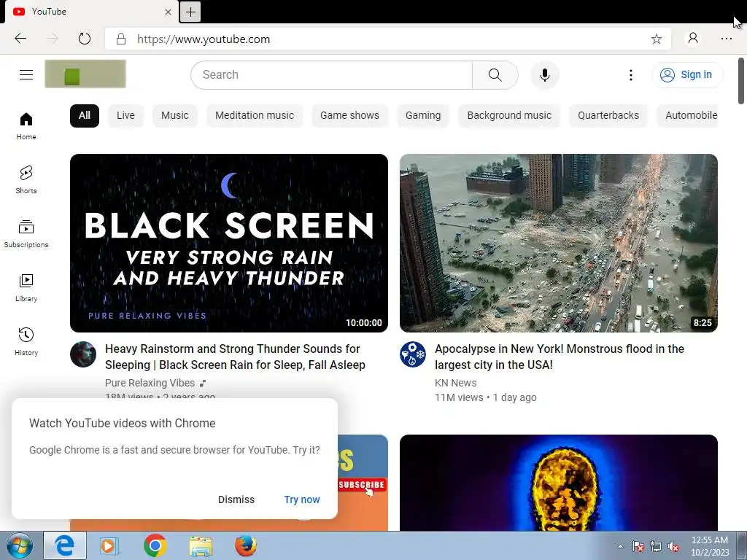Viewport: 747px width, 560px height.
Task: Open the New York flood video thumbnail
Action: [x=558, y=243]
